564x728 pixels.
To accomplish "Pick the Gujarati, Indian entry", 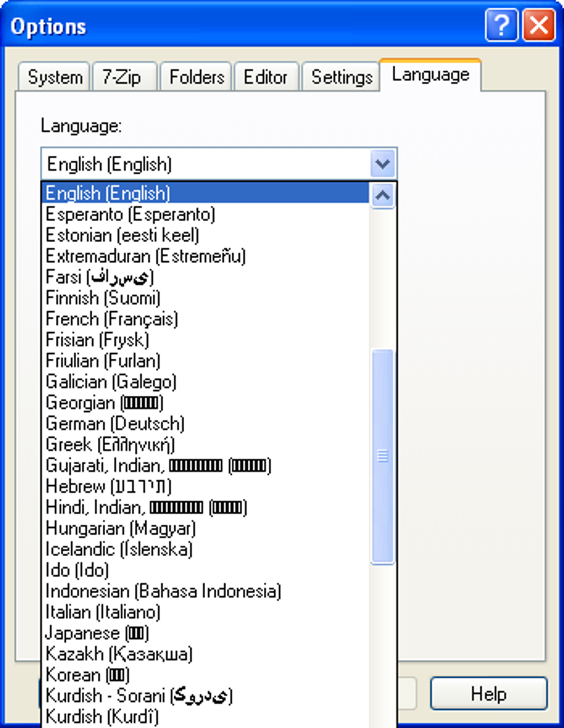I will 205,466.
